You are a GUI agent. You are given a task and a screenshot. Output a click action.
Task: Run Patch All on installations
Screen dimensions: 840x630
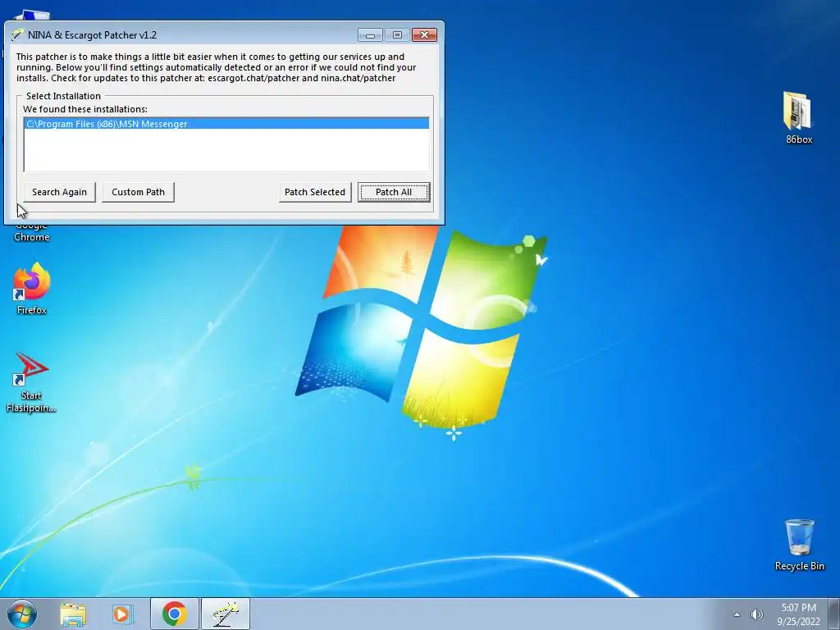click(394, 192)
